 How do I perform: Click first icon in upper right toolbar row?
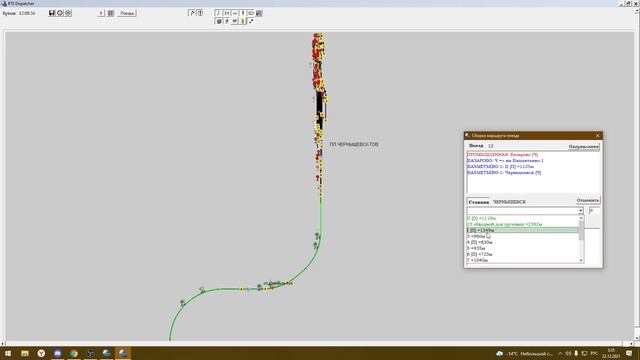click(218, 13)
